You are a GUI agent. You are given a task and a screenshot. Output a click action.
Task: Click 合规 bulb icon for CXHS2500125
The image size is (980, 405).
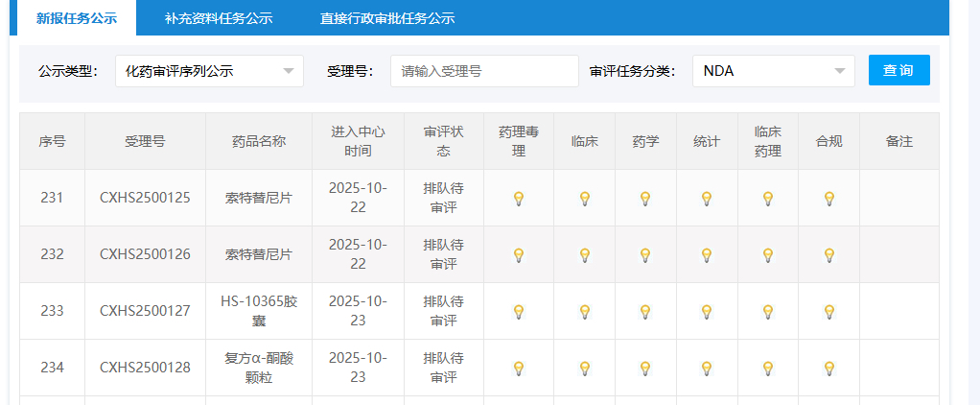tap(828, 199)
